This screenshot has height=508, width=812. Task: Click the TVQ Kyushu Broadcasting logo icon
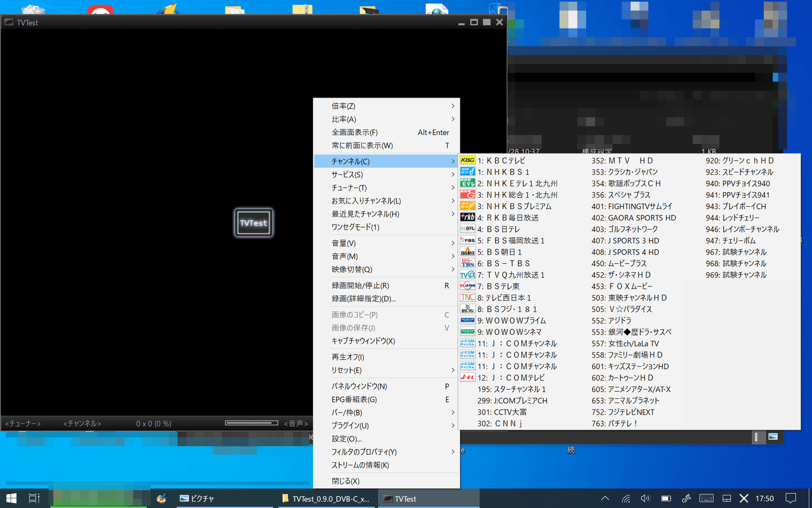coord(467,275)
